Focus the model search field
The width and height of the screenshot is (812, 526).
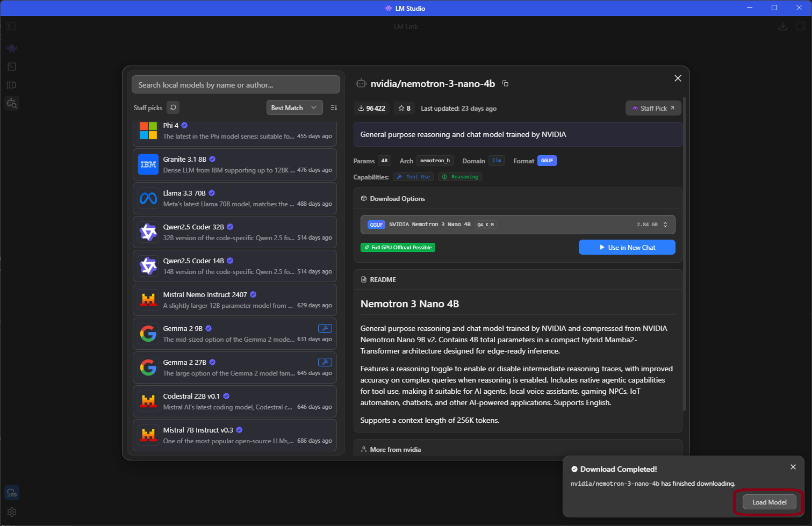pyautogui.click(x=235, y=84)
